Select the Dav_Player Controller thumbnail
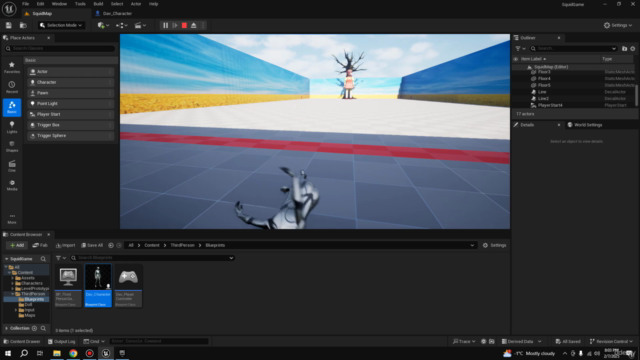This screenshot has width=640, height=360. tap(128, 285)
